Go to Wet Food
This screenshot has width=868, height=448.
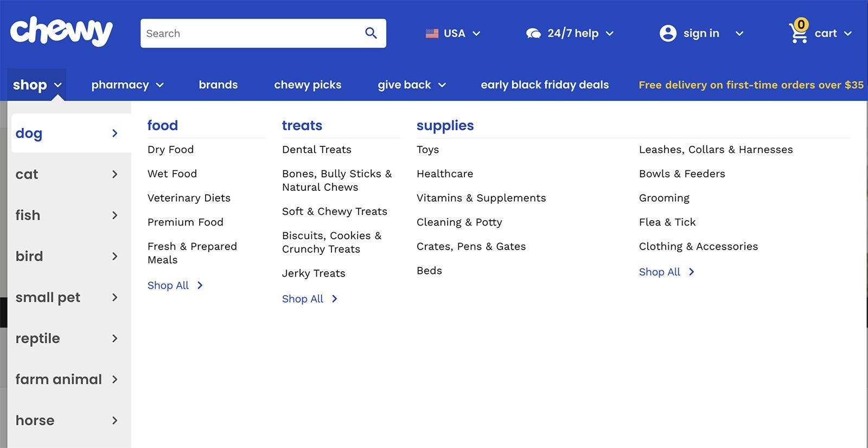172,174
